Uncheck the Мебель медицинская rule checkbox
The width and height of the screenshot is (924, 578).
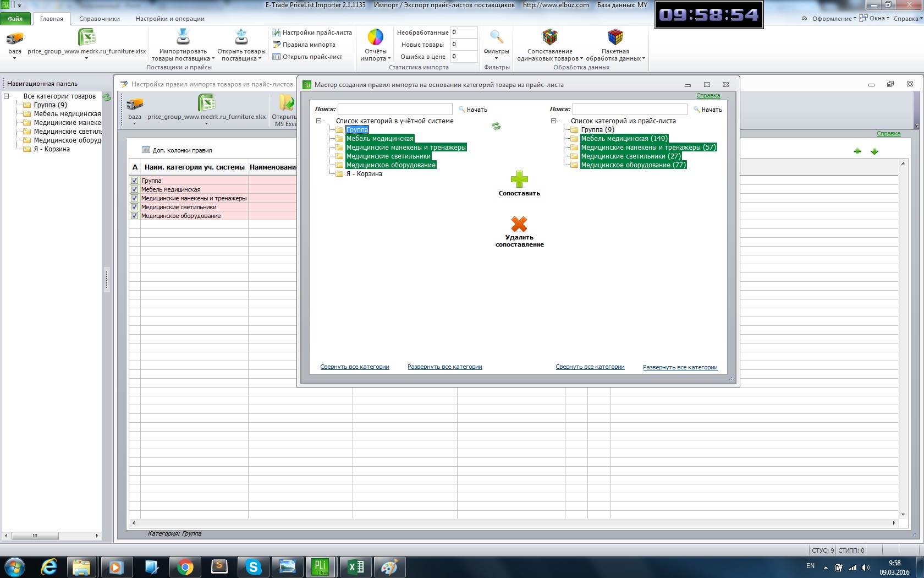click(x=134, y=189)
